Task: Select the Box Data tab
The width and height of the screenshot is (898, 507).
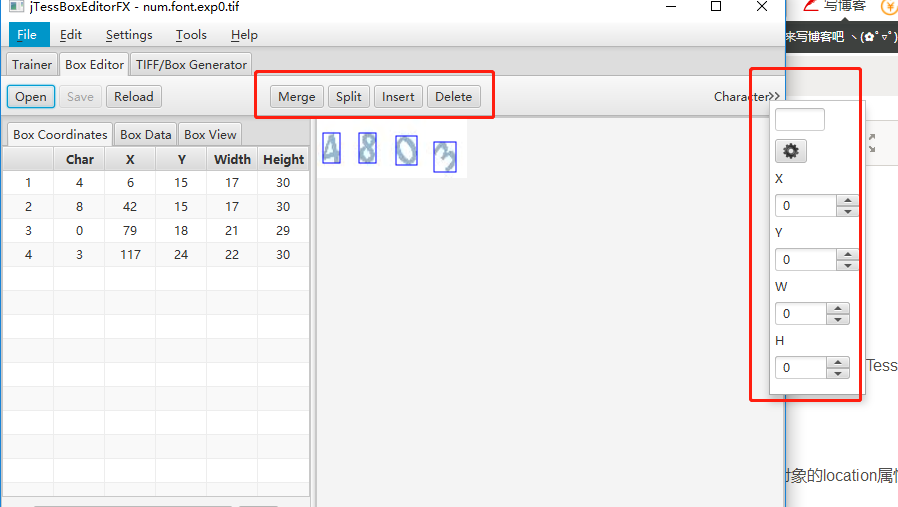Action: (x=145, y=135)
